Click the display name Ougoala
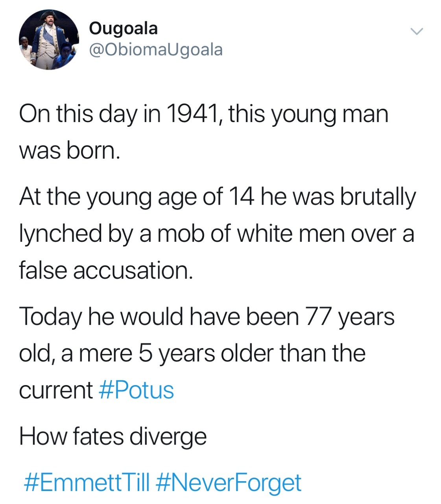Viewport: 441px width, 504px height. 124,28
